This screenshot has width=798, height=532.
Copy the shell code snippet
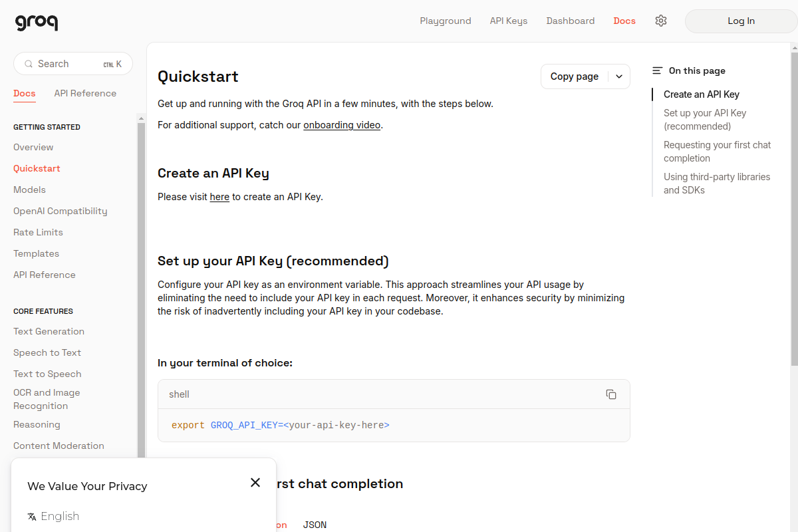pos(611,394)
